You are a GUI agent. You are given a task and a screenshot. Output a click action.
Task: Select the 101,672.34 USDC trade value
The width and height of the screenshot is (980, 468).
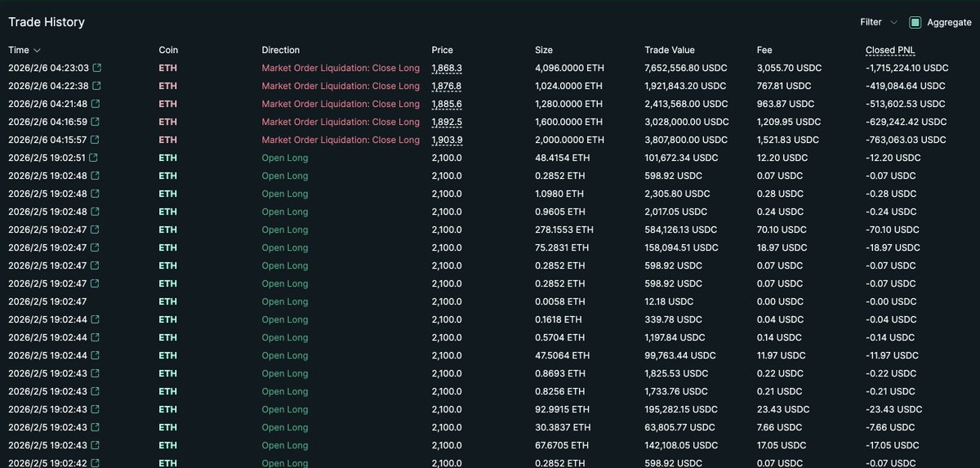click(x=680, y=158)
